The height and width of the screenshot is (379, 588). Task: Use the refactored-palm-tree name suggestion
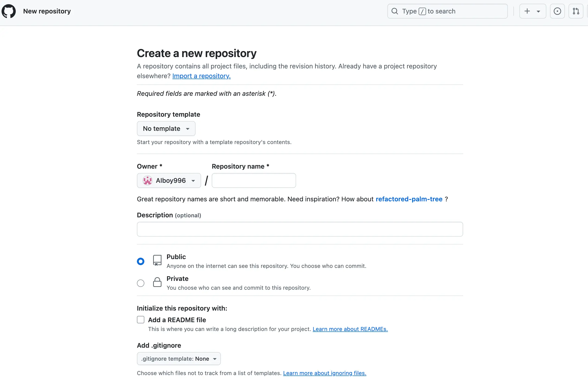tap(409, 199)
